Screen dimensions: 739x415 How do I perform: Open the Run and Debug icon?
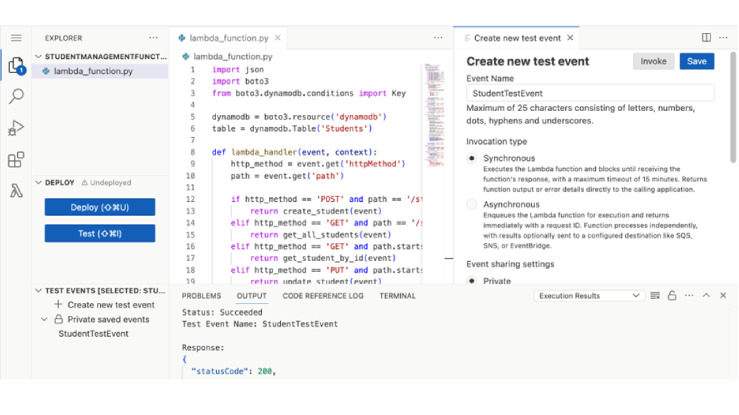16,128
